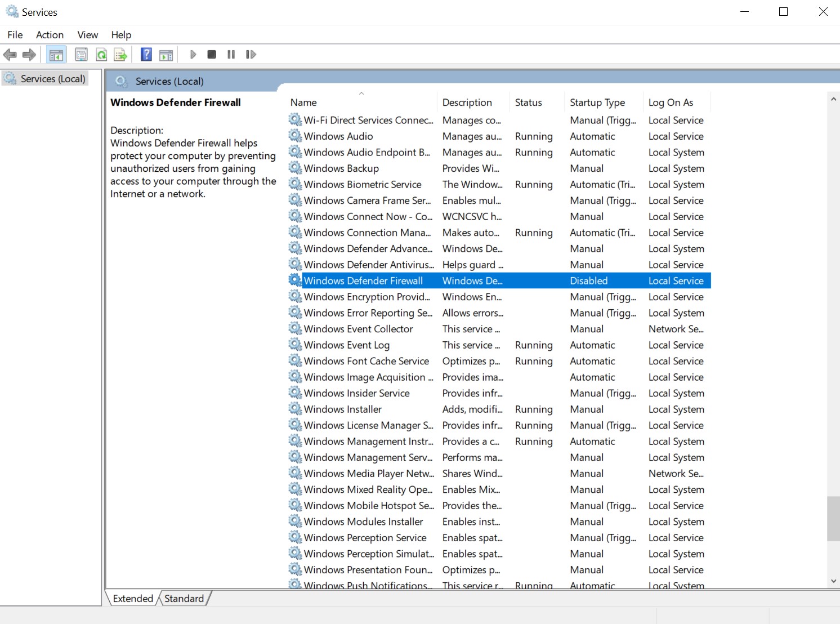The image size is (840, 624).
Task: Open the Action menu
Action: coord(50,35)
